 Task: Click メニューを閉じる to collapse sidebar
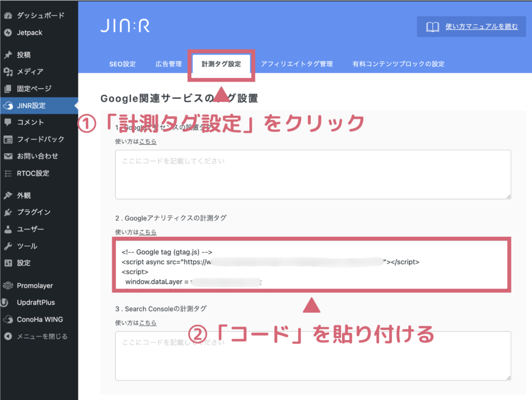coord(42,337)
